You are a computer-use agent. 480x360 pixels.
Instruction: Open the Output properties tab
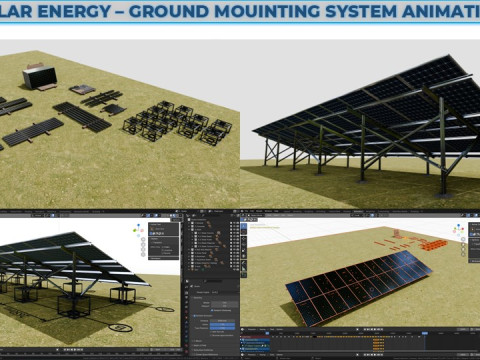point(186,297)
